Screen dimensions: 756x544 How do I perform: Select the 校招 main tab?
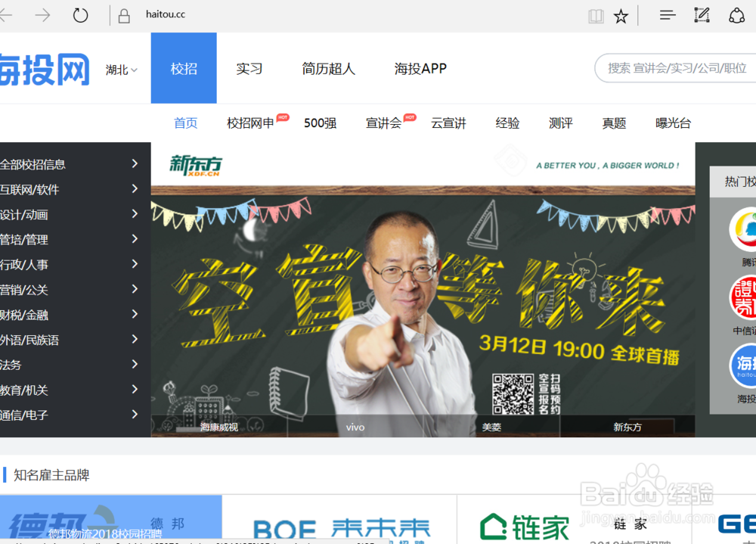[x=184, y=68]
